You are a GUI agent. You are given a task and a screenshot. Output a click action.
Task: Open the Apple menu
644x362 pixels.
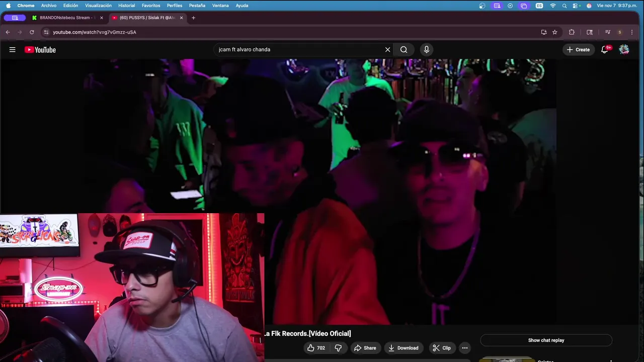click(8, 6)
